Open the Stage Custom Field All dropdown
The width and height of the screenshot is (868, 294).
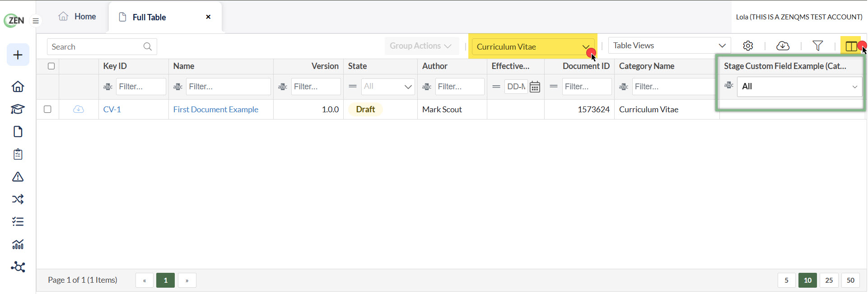pos(799,87)
